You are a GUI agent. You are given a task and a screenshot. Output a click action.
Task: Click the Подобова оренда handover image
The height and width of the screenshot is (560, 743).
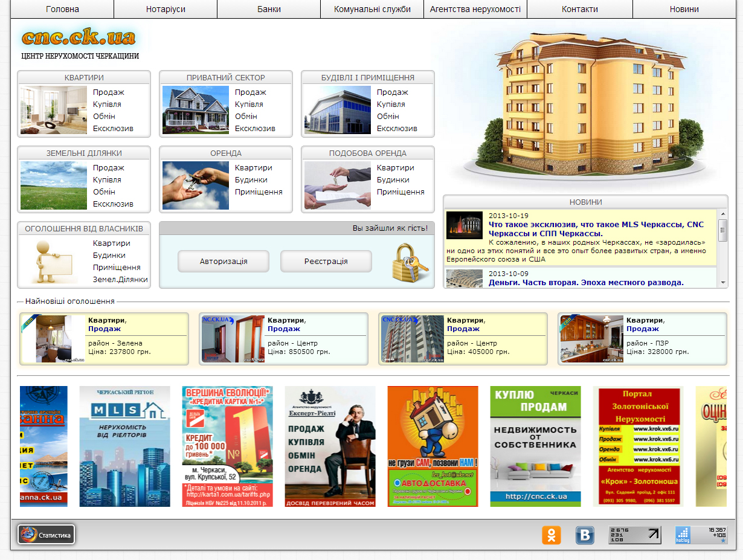point(338,185)
